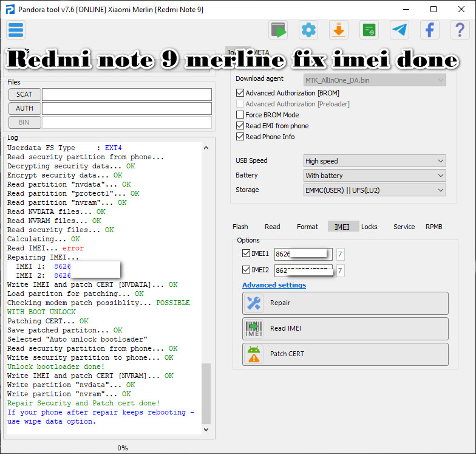Click the orange download arrow icon
Viewport: 476px width, 454px height.
tap(339, 30)
